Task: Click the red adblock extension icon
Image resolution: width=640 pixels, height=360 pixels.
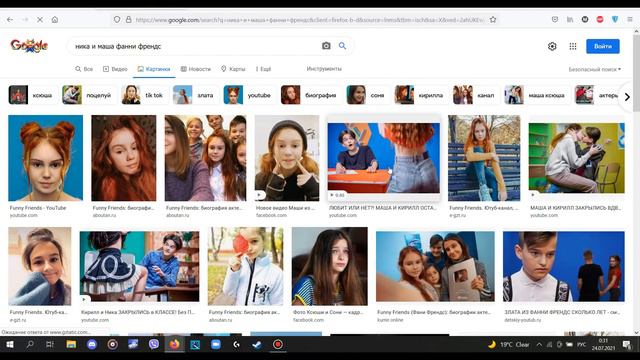Action: point(600,20)
